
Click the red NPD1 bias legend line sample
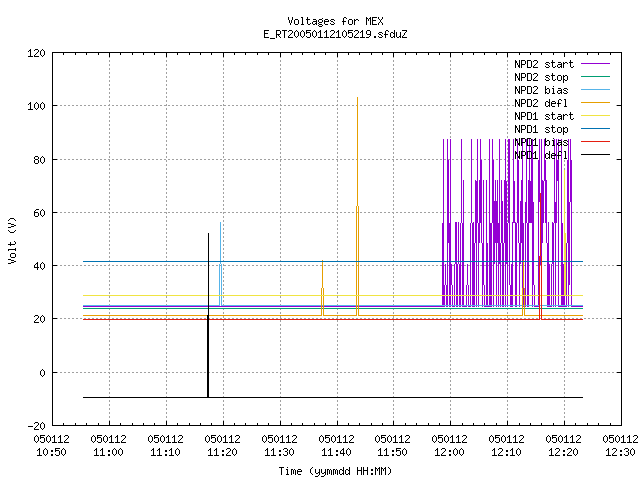pyautogui.click(x=595, y=142)
